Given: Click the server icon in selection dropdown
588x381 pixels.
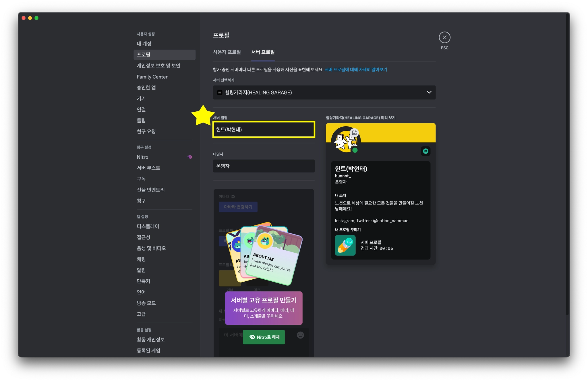Looking at the screenshot, I should pos(220,92).
